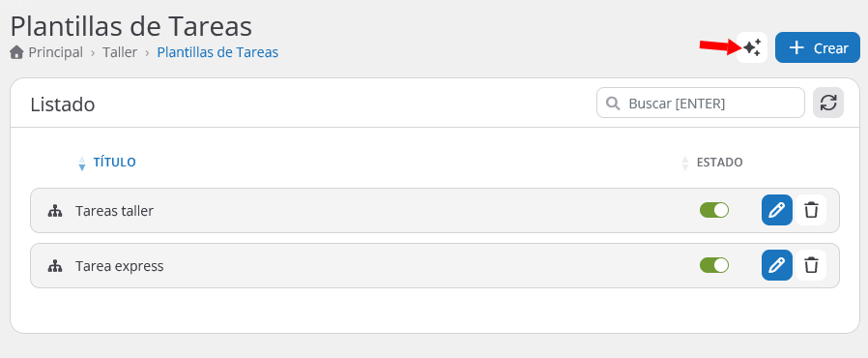Disable the Tarea express status switch
This screenshot has height=358, width=868.
[714, 265]
